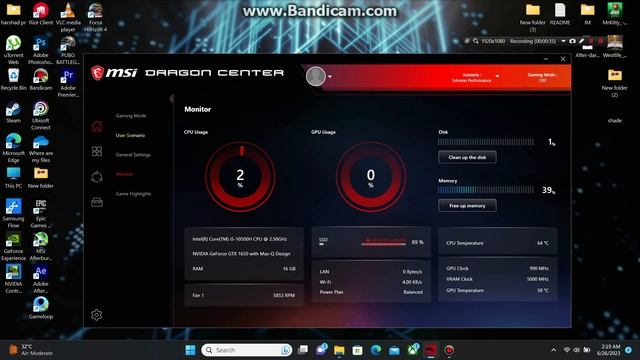The width and height of the screenshot is (640, 360).
Task: Select Game Highlights menu item
Action: (133, 194)
